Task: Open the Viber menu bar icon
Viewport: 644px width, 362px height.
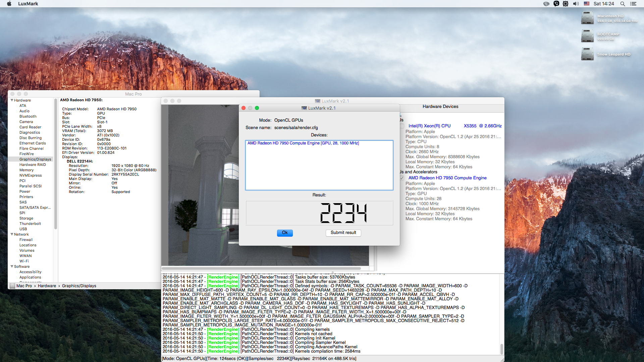Action: pyautogui.click(x=556, y=4)
